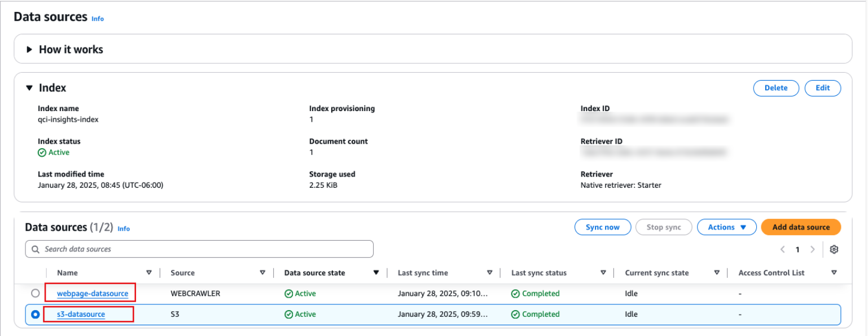868x336 pixels.
Task: Click Native retriever: Starter text
Action: click(621, 185)
